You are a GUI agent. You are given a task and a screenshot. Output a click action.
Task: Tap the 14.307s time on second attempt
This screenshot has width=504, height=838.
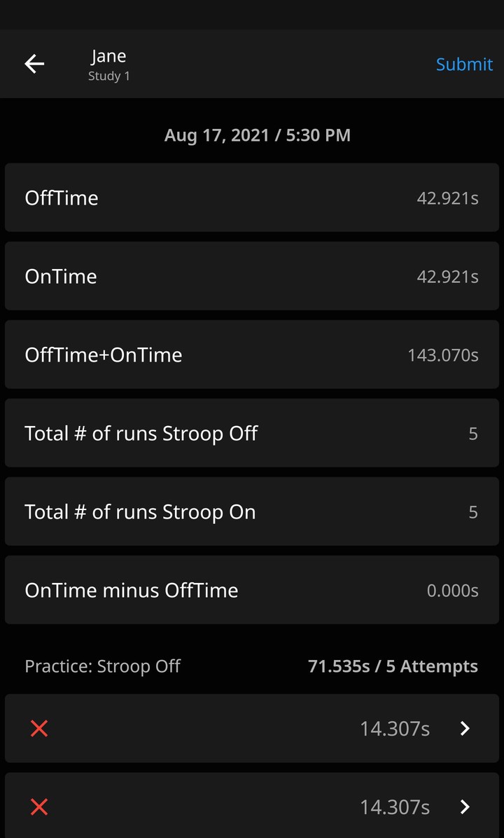coord(395,807)
